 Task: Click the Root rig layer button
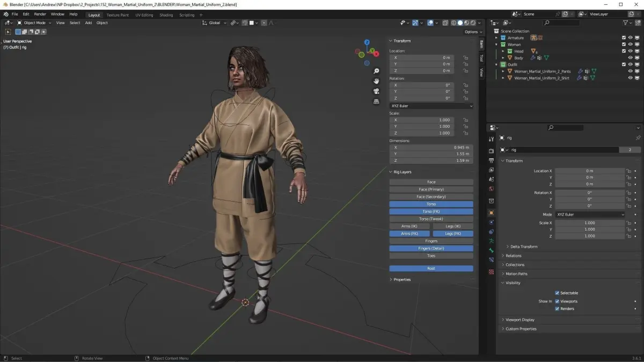click(x=431, y=268)
